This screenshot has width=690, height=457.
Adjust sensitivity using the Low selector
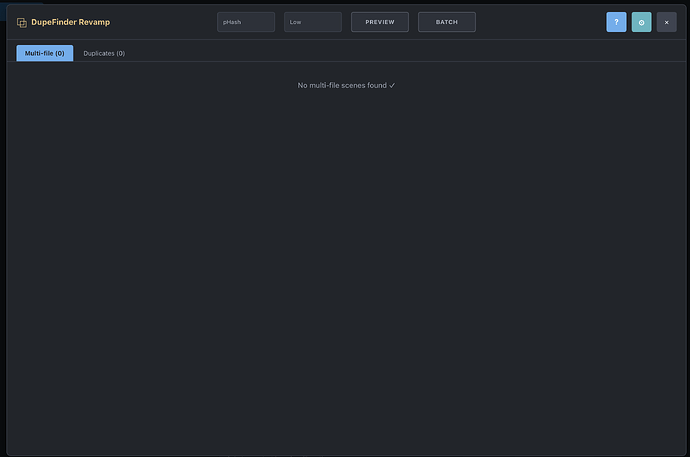click(313, 22)
